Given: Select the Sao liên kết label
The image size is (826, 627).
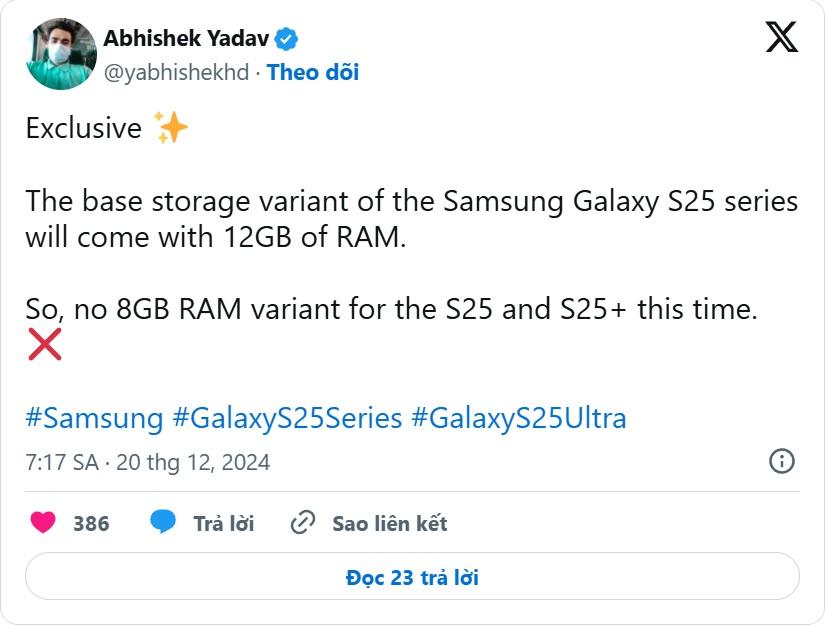Looking at the screenshot, I should point(389,523).
